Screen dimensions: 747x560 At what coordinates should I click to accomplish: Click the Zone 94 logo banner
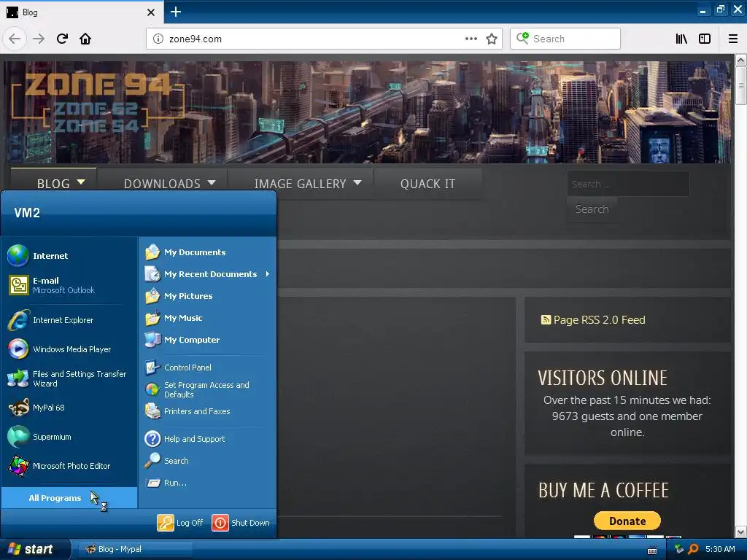(97, 104)
